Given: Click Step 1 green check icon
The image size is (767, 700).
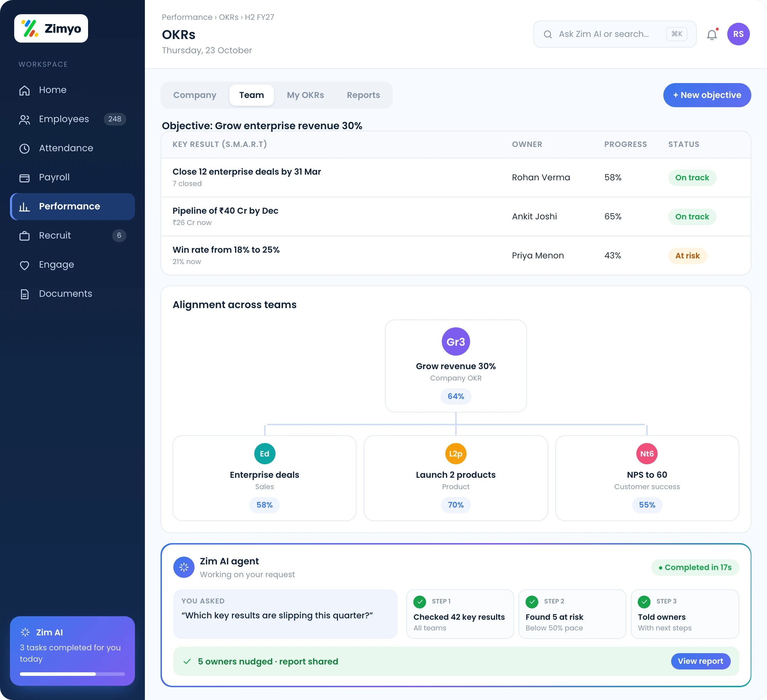Looking at the screenshot, I should 420,602.
